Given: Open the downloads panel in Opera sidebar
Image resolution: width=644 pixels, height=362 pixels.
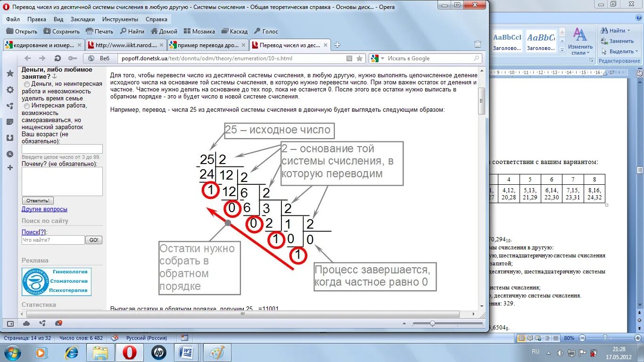Looking at the screenshot, I should [10, 138].
